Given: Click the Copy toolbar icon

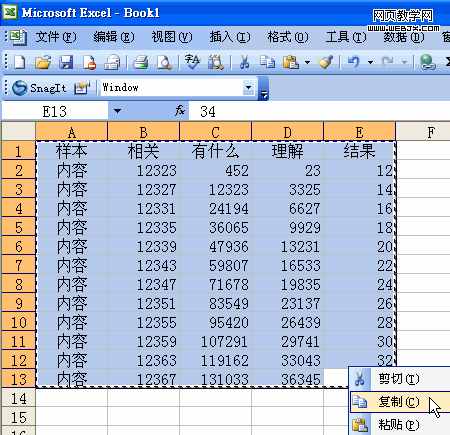Looking at the screenshot, I should (267, 62).
